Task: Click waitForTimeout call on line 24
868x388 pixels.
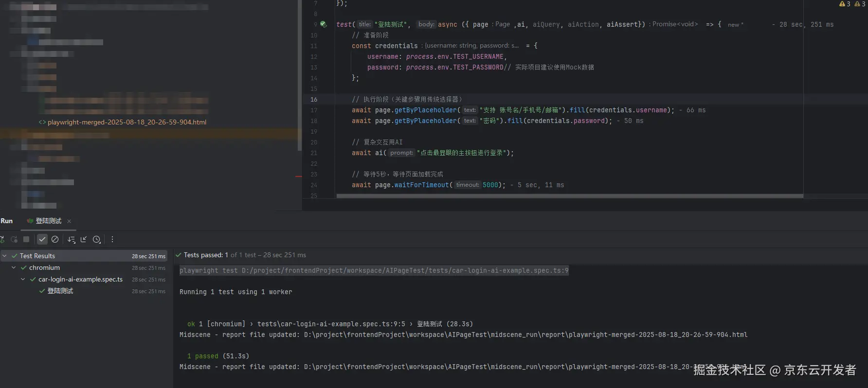Action: coord(421,185)
